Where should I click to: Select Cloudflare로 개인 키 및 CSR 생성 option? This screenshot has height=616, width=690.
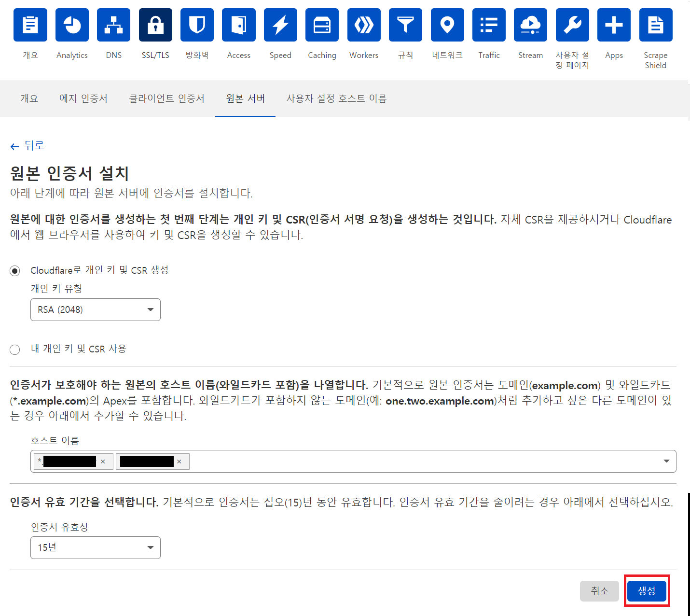click(x=15, y=271)
